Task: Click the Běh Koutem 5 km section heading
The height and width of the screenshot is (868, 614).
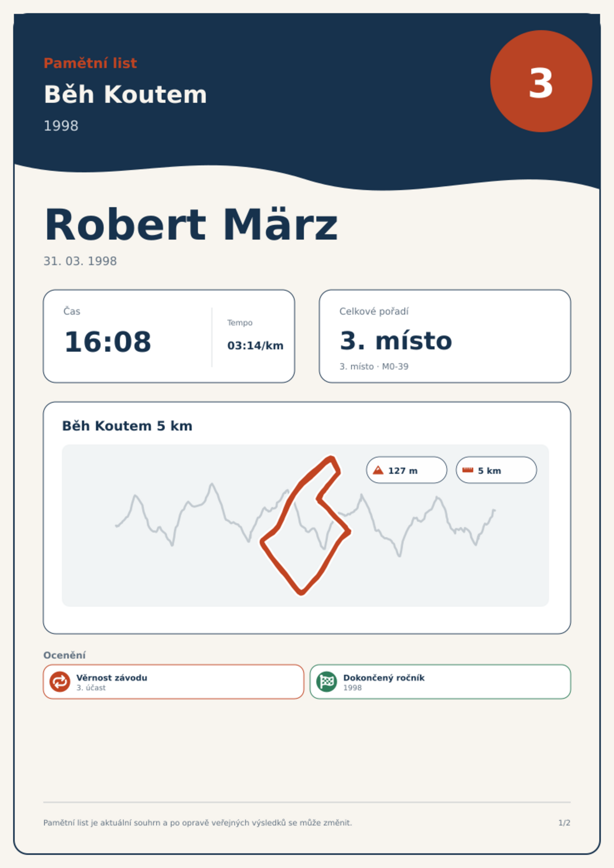Action: click(127, 426)
